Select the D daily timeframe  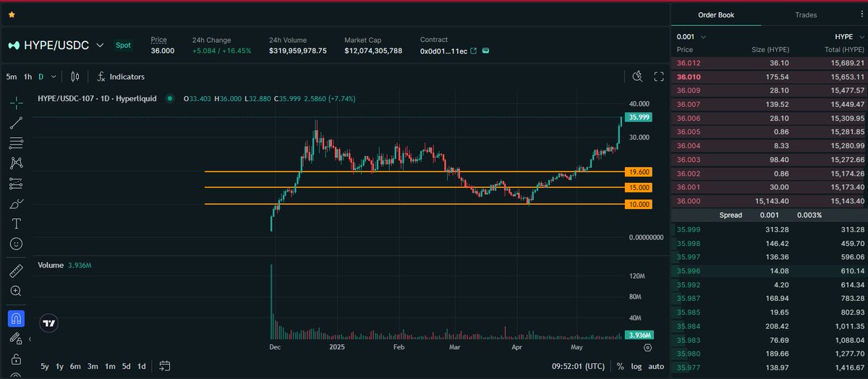coord(41,77)
